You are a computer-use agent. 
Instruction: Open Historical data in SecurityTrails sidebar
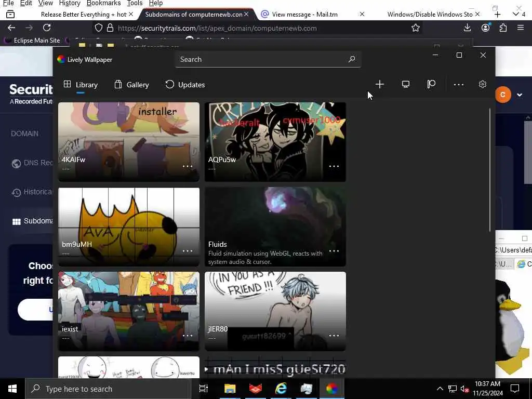[x=32, y=192]
